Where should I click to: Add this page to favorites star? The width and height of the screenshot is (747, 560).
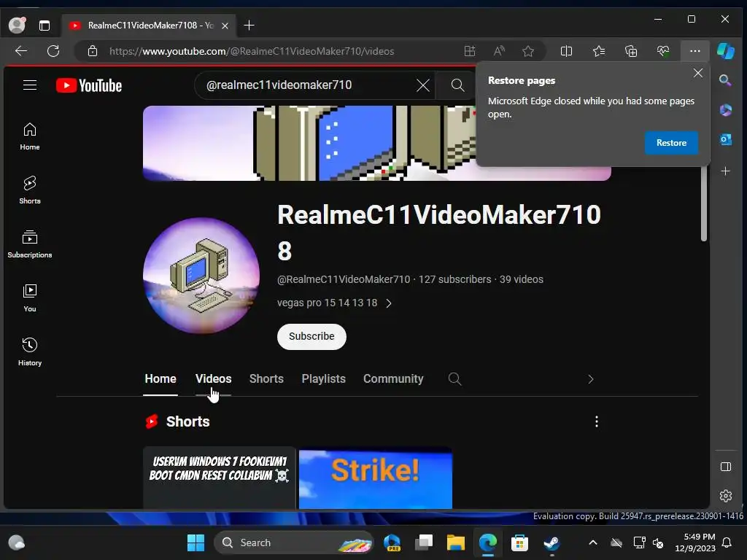[x=528, y=51]
